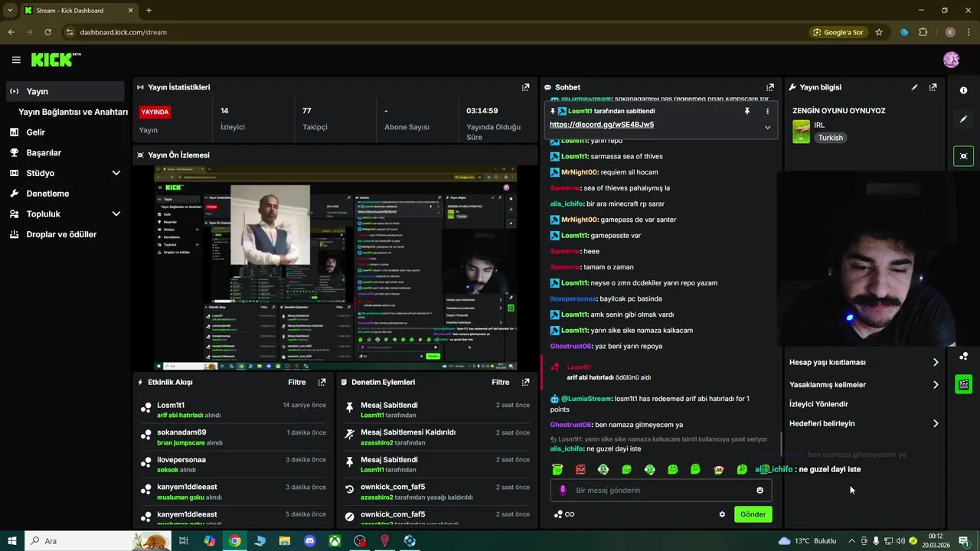Open Yasaklanmış kelimeler settings
Viewport: 980px width, 551px height.
tap(864, 384)
